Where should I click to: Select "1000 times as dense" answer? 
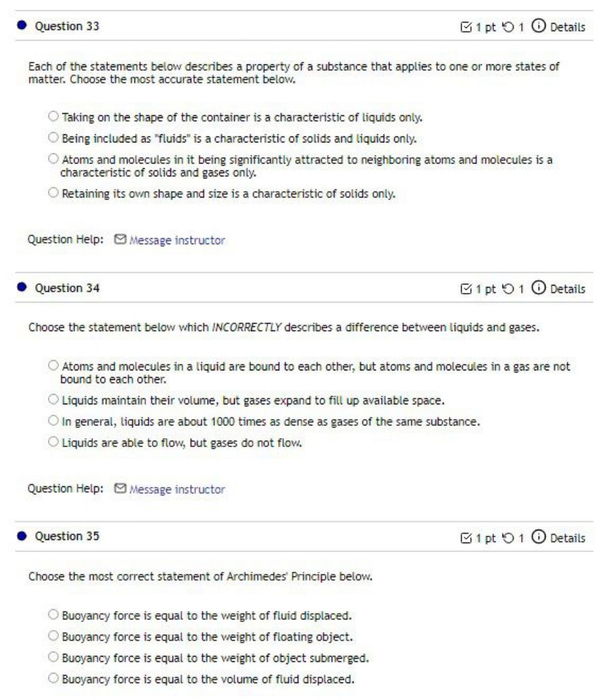(x=53, y=422)
